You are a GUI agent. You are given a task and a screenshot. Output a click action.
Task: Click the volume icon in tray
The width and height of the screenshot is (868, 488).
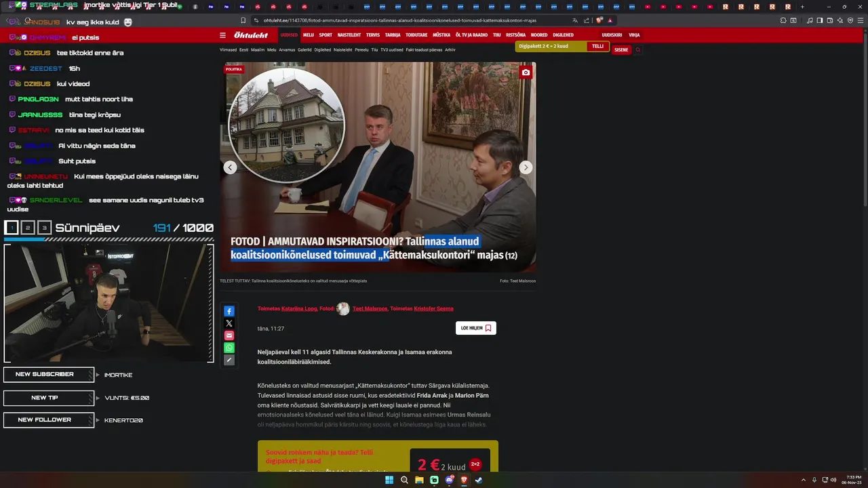click(x=833, y=480)
